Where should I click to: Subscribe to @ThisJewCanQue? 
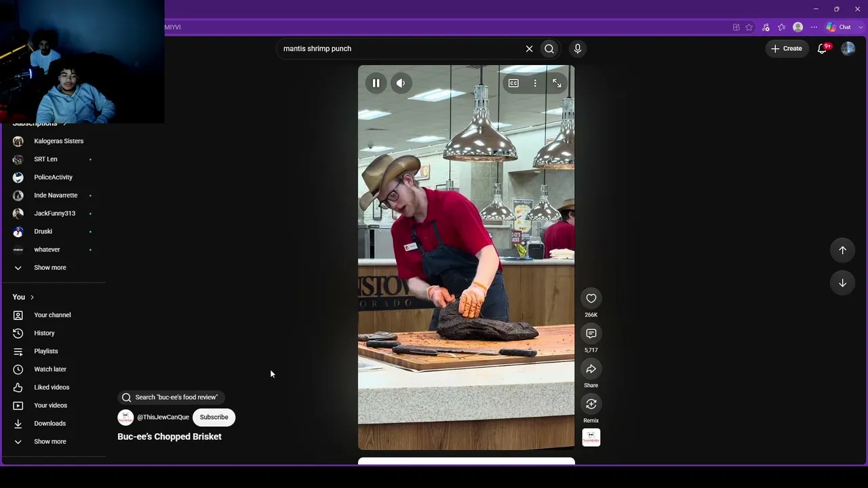coord(214,418)
